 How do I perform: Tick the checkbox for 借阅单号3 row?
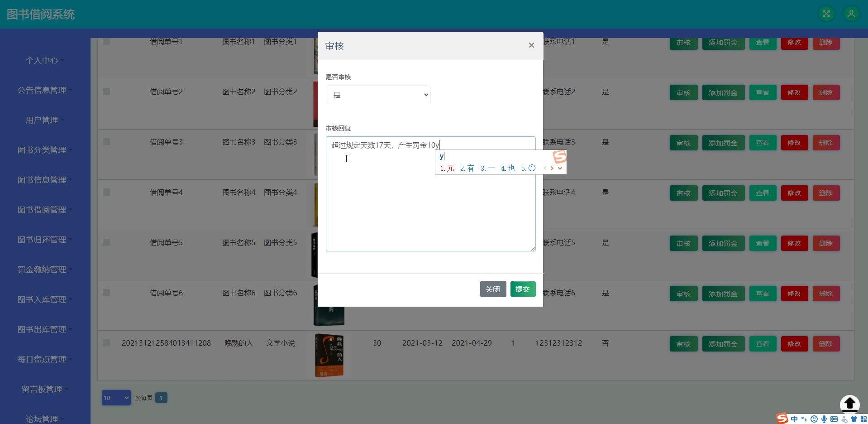(x=106, y=142)
